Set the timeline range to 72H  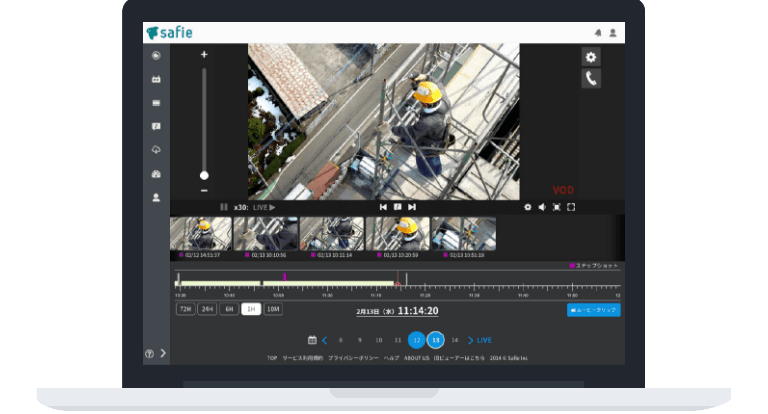click(x=186, y=309)
